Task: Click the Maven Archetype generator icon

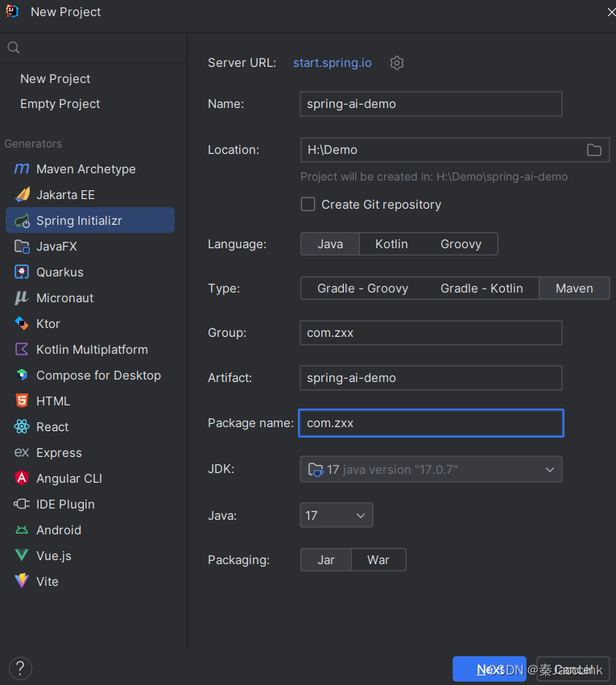Action: [x=22, y=168]
